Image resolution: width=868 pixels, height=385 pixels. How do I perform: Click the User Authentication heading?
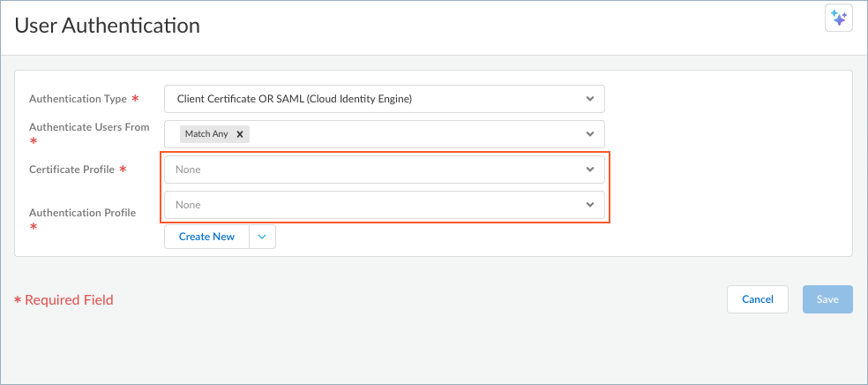click(x=108, y=26)
